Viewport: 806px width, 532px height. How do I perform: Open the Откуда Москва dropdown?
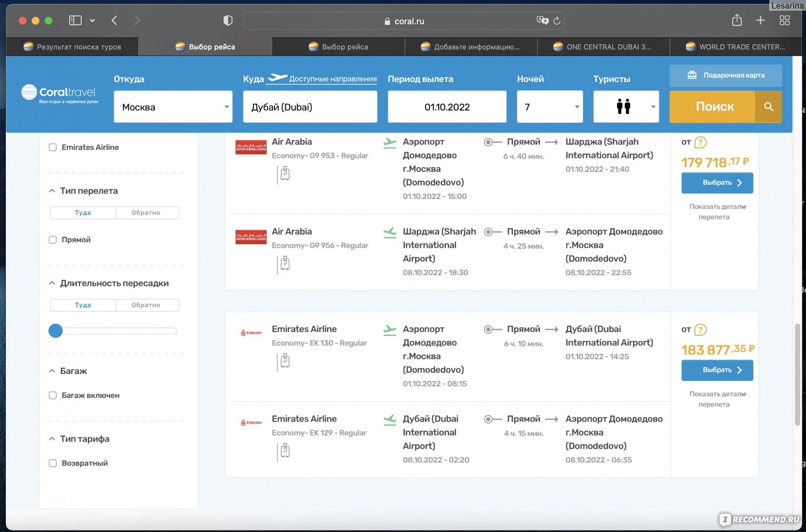(x=173, y=107)
